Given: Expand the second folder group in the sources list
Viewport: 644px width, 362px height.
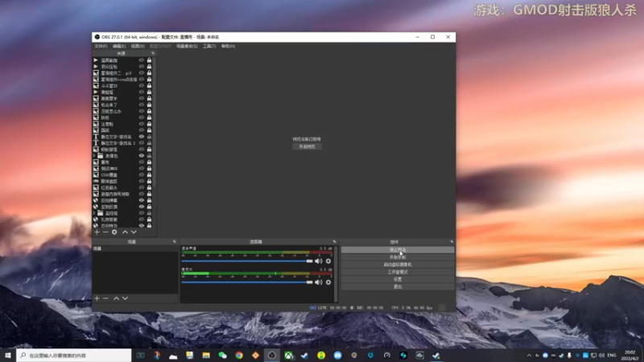Looking at the screenshot, I should pos(94,213).
